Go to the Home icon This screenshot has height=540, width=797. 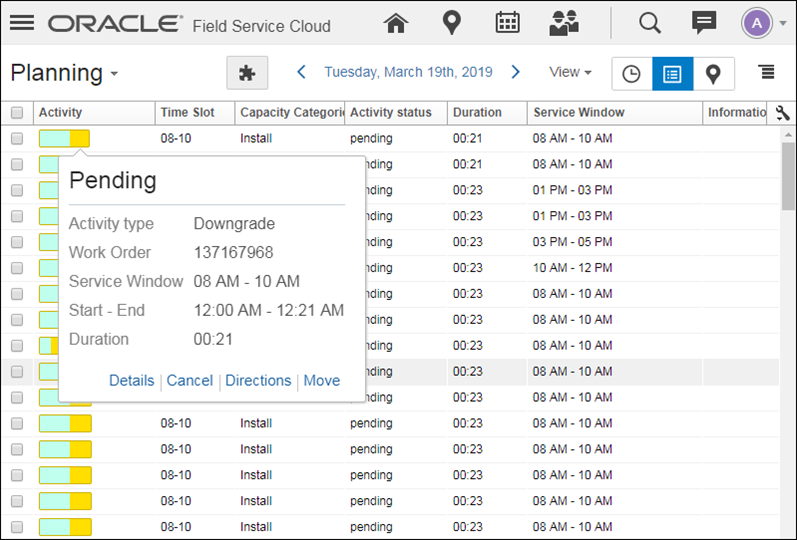pyautogui.click(x=397, y=22)
